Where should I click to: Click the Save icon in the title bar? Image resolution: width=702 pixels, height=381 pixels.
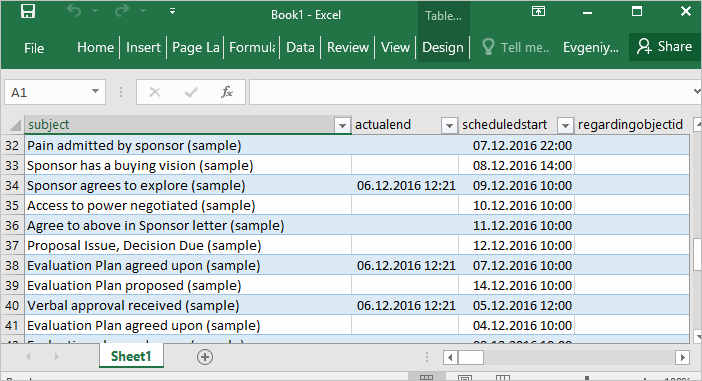[28, 11]
